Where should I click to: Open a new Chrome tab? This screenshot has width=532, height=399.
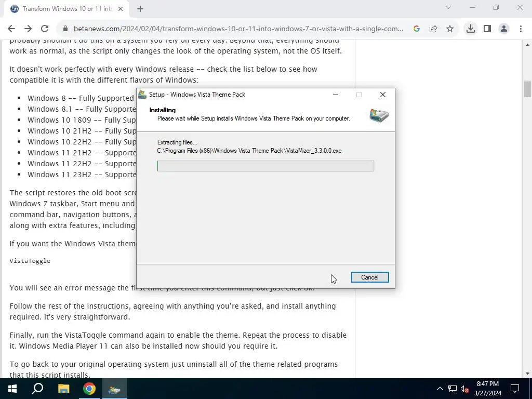[x=140, y=9]
